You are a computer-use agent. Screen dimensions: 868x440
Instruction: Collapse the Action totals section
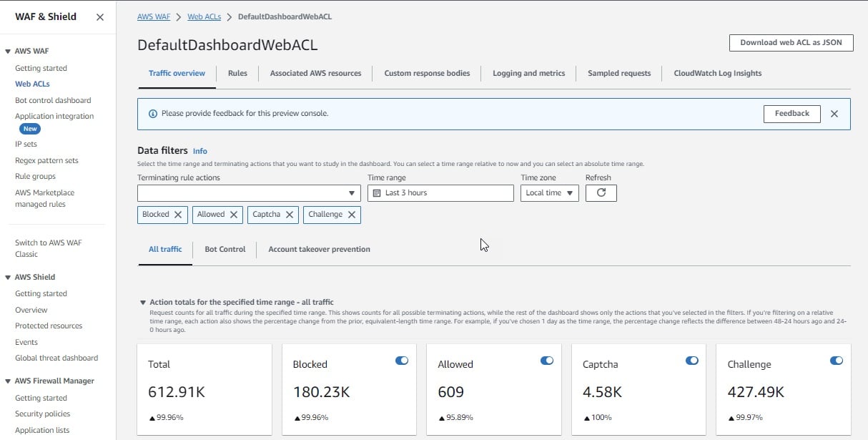coord(143,303)
